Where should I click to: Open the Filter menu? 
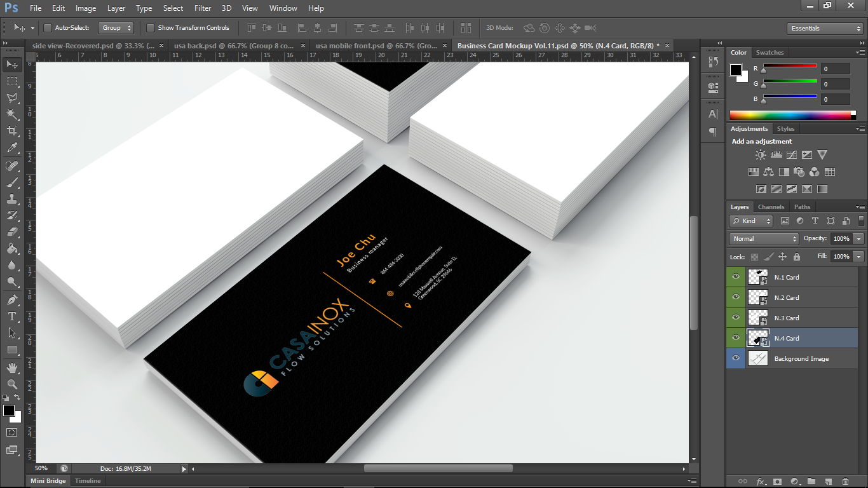tap(203, 8)
